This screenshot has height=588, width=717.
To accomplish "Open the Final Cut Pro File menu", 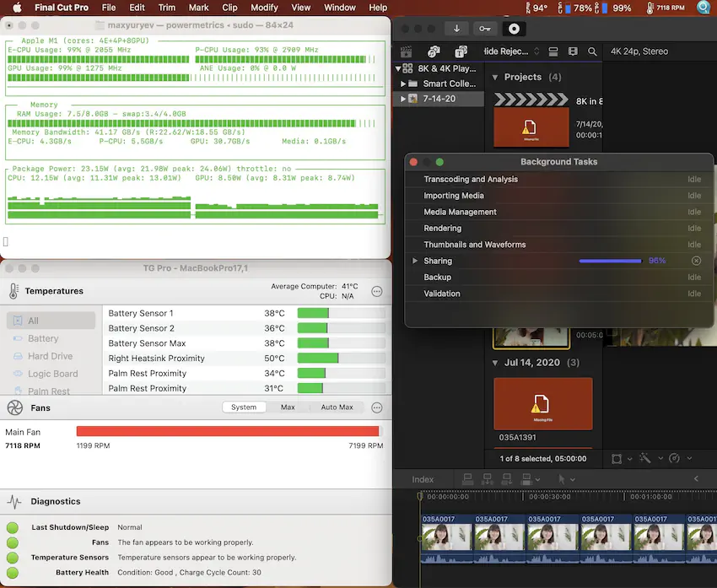I will (x=108, y=8).
